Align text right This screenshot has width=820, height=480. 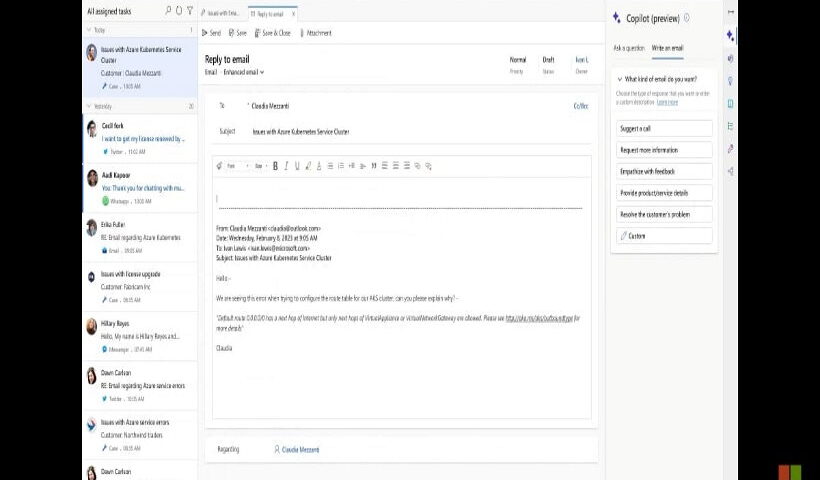point(407,166)
